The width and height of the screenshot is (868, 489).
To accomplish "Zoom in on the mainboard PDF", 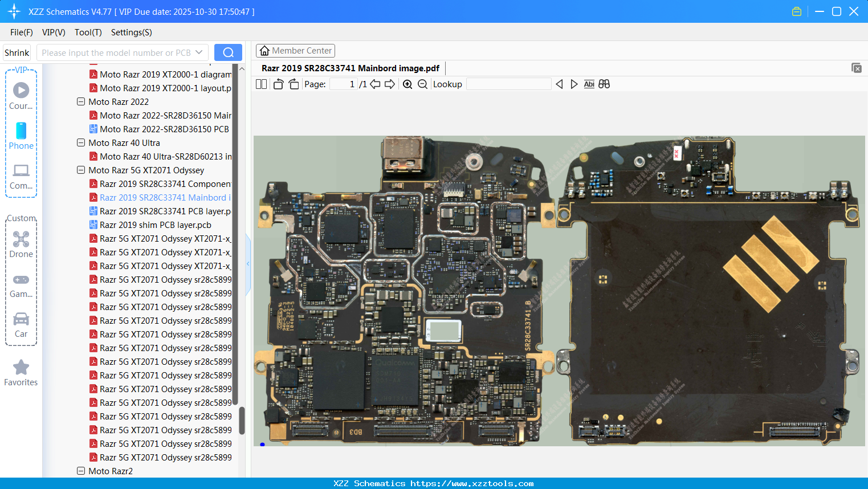I will 407,84.
